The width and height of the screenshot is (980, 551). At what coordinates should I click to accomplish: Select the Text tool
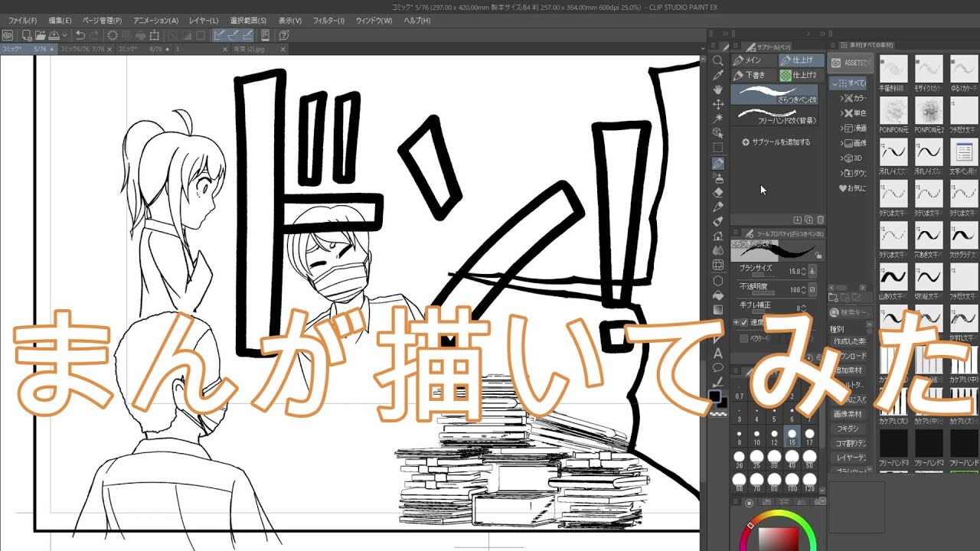tap(718, 354)
